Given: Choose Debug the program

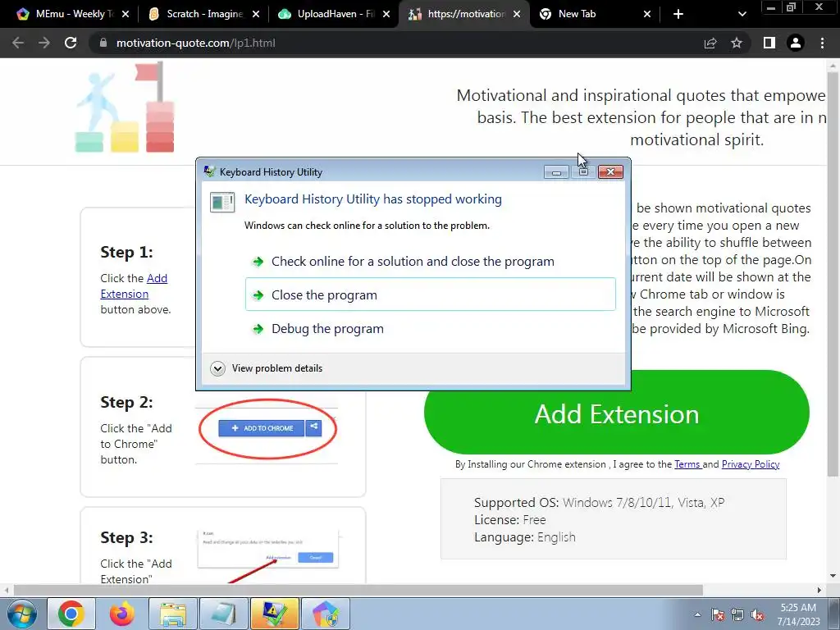Looking at the screenshot, I should 430,328.
